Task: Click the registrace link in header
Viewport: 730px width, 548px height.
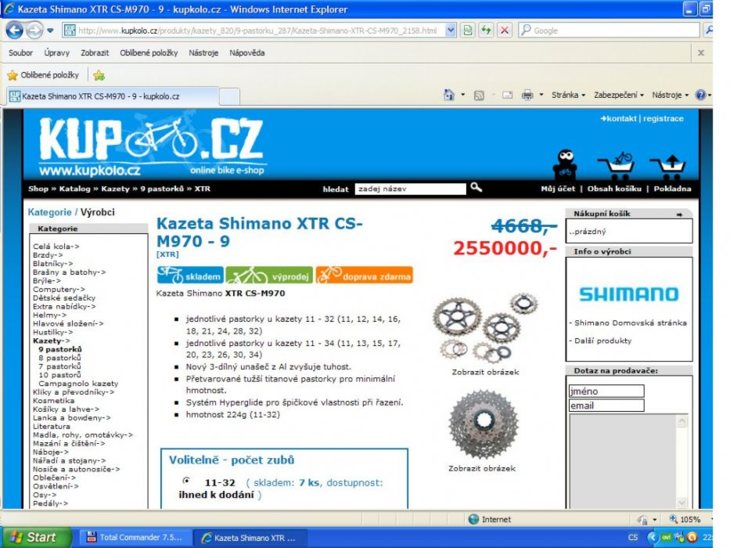Action: [663, 118]
